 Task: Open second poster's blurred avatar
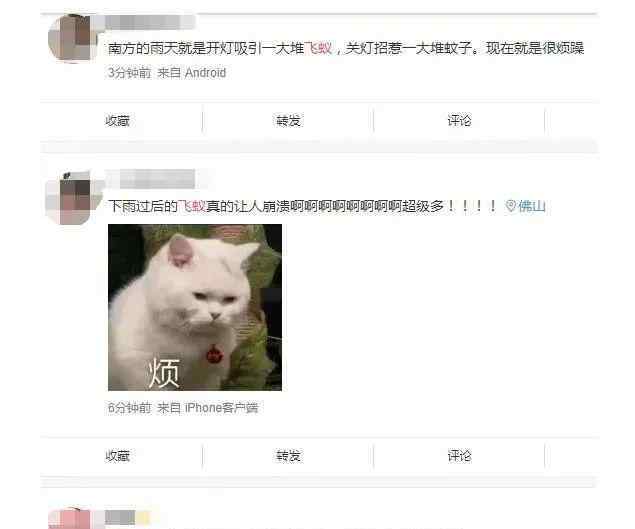pos(73,197)
